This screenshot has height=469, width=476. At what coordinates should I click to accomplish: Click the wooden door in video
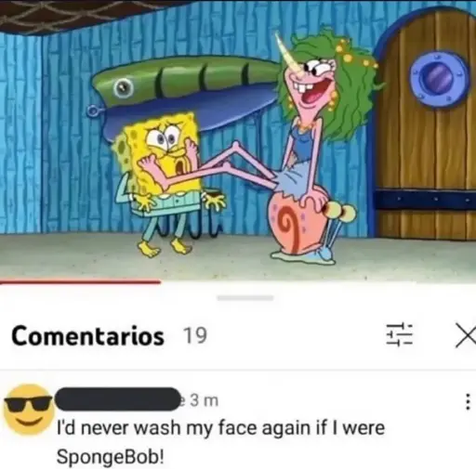pyautogui.click(x=425, y=124)
